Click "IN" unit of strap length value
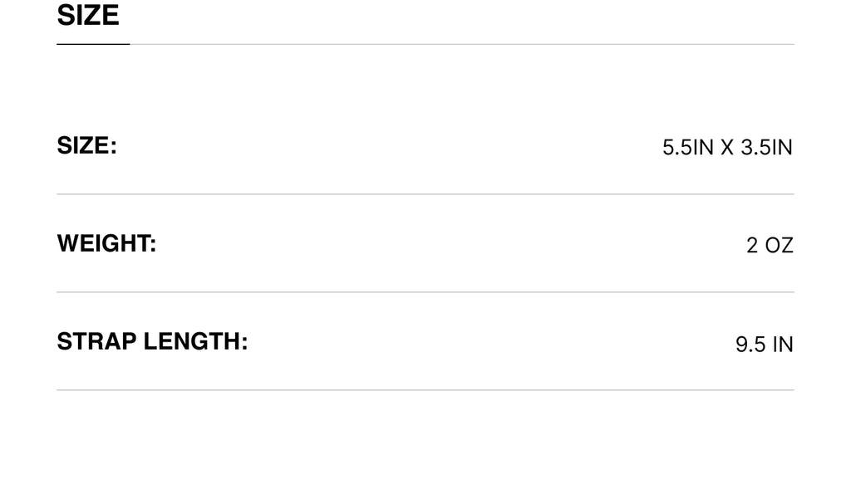The width and height of the screenshot is (851, 504). 783,344
